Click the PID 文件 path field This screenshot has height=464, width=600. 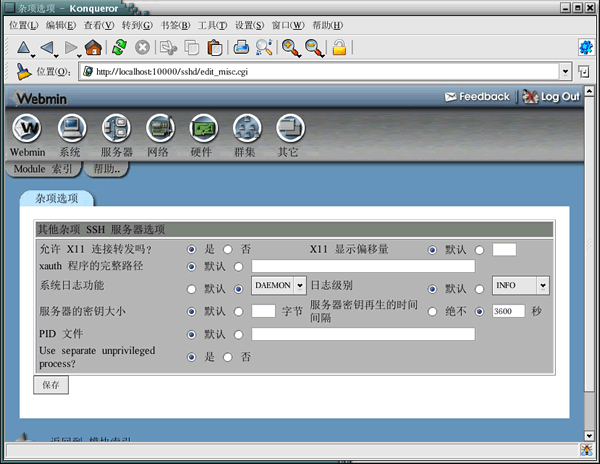tap(363, 334)
